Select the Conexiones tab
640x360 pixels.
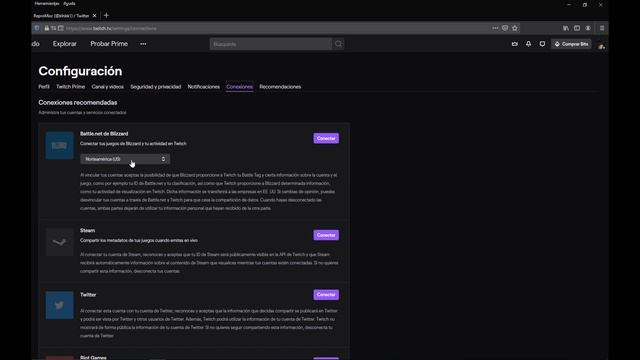click(240, 87)
